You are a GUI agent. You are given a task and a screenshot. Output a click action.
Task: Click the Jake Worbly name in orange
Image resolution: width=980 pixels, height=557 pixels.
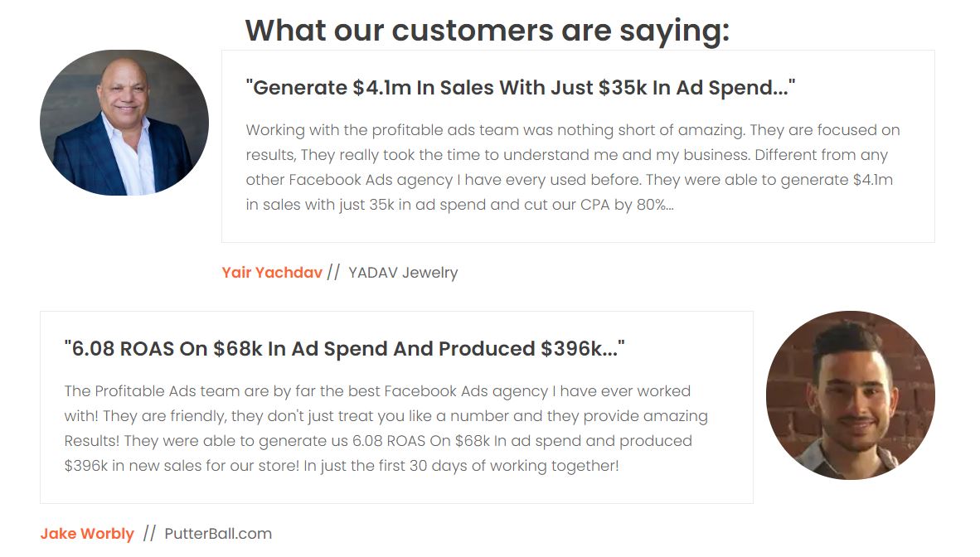coord(87,533)
